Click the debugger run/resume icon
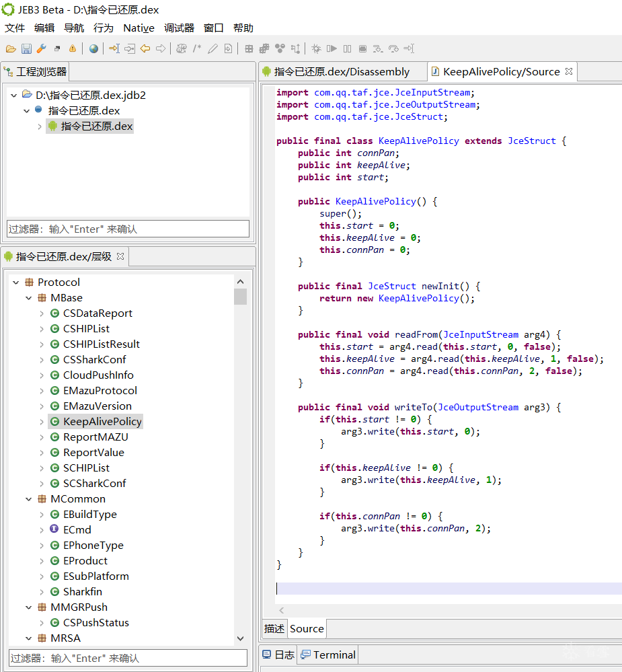This screenshot has width=622, height=672. pos(332,48)
